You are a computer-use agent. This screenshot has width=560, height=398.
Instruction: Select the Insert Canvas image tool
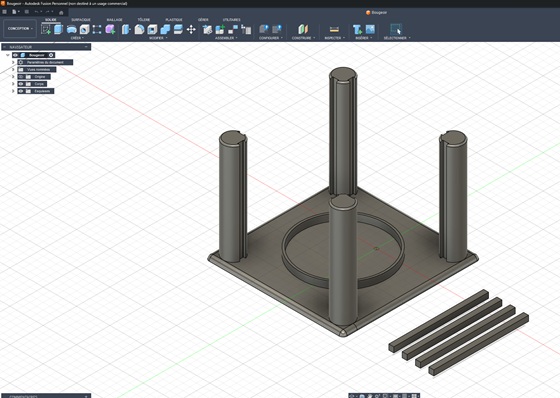[370, 29]
